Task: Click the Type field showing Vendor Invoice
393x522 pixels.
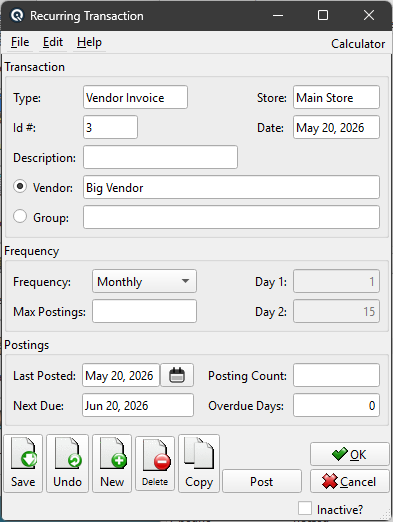Action: [135, 97]
